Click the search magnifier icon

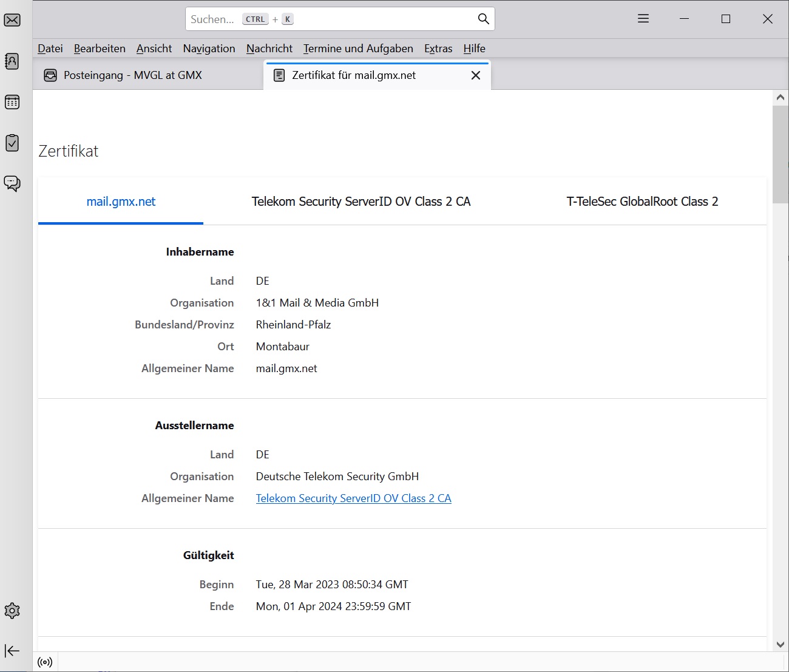coord(483,19)
